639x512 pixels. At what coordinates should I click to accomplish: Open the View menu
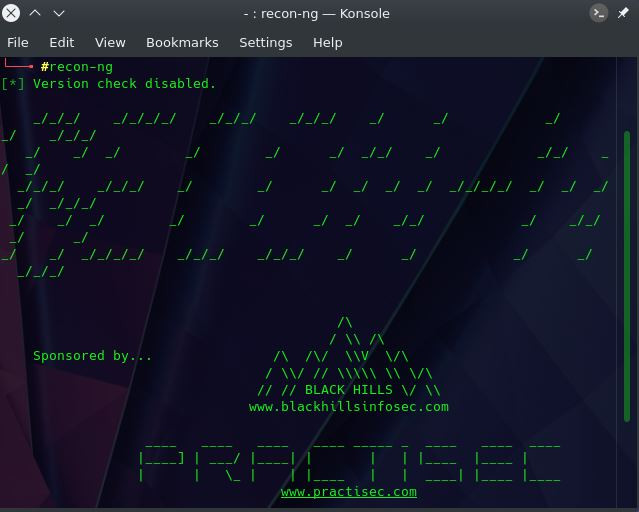[x=110, y=42]
